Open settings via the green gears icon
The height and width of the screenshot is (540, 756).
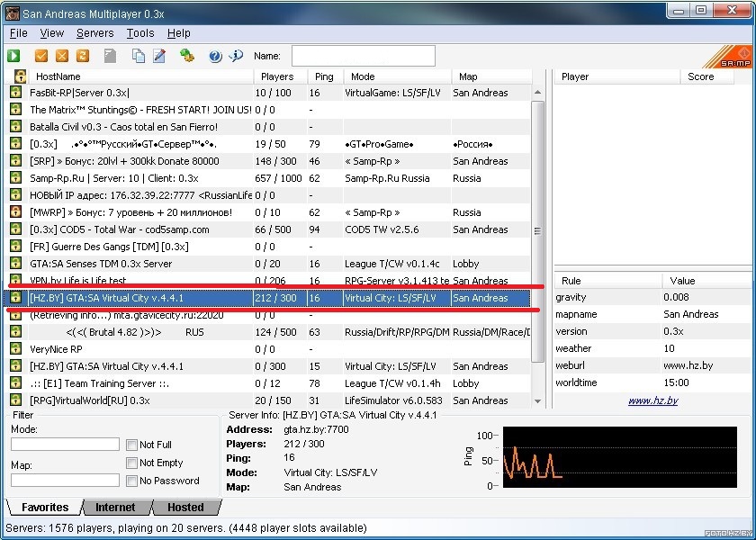(187, 56)
